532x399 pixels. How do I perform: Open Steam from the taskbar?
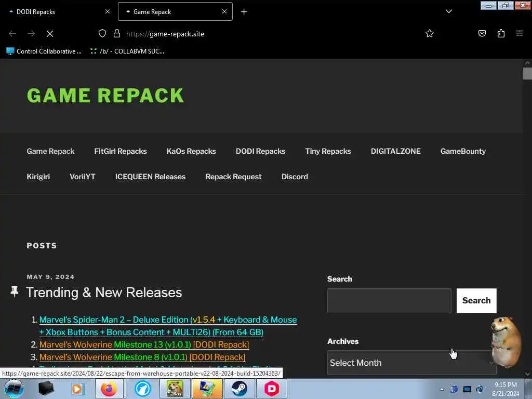click(x=239, y=389)
